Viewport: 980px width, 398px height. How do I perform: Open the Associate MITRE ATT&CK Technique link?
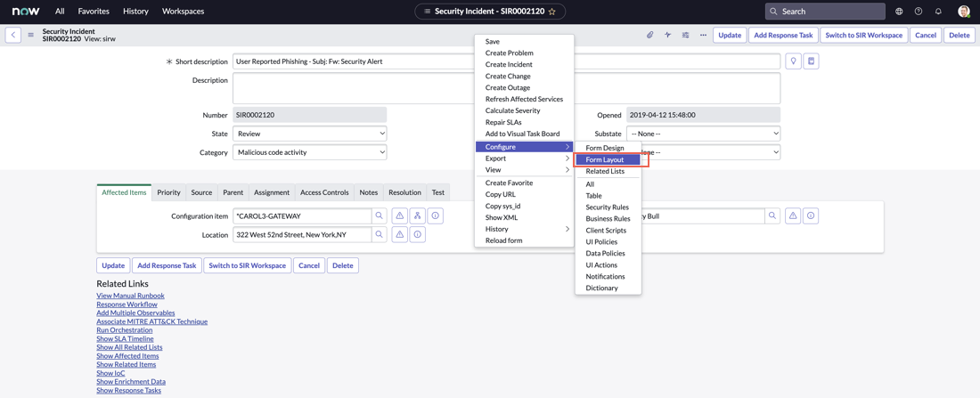[151, 321]
